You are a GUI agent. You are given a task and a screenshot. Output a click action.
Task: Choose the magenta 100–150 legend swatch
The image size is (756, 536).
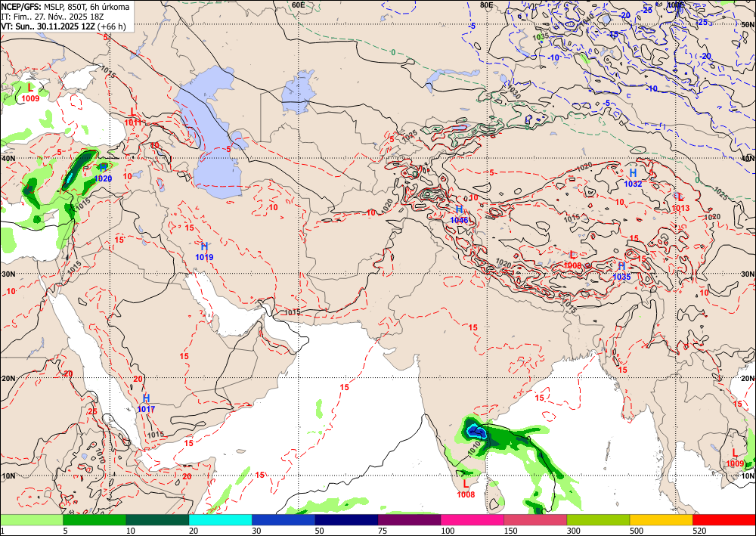472,520
